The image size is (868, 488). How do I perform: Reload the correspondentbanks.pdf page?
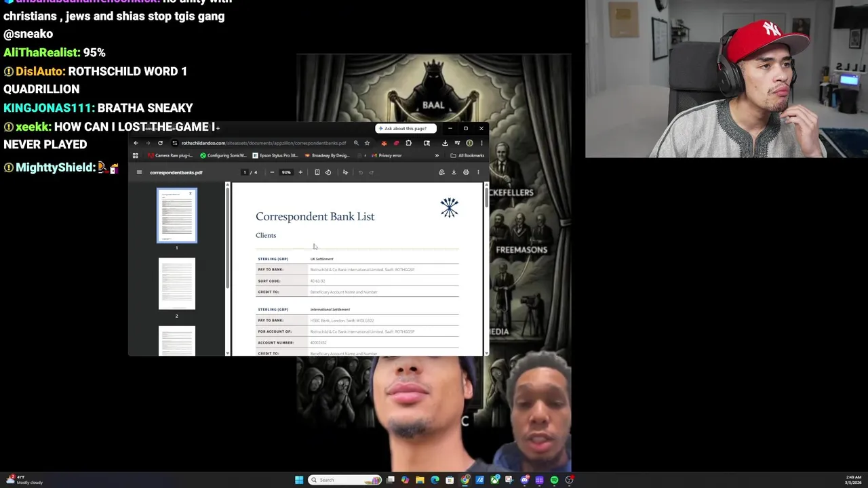click(x=160, y=143)
